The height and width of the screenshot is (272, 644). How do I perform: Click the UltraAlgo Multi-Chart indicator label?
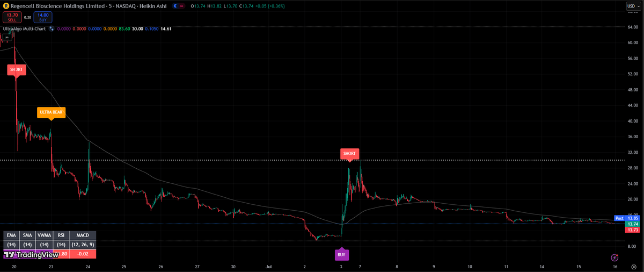[x=24, y=28]
